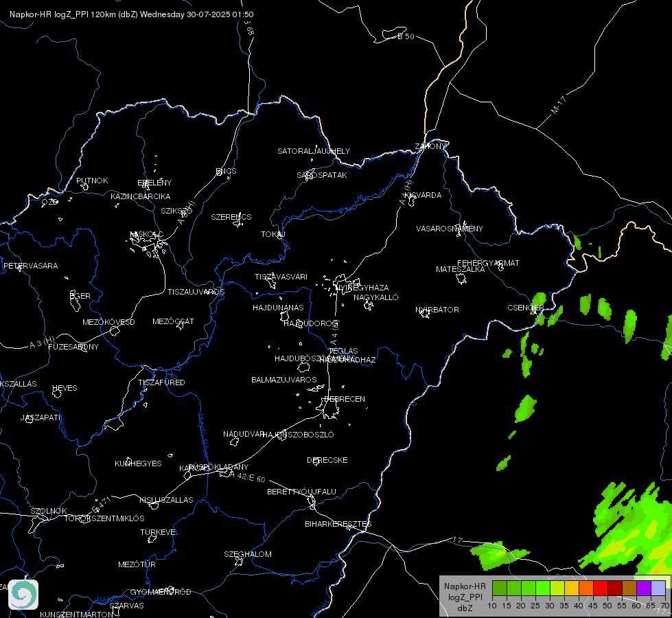Screen dimensions: 672x618
Task: Select the purple 60-65 dBZ legend swatch
Action: point(644,588)
